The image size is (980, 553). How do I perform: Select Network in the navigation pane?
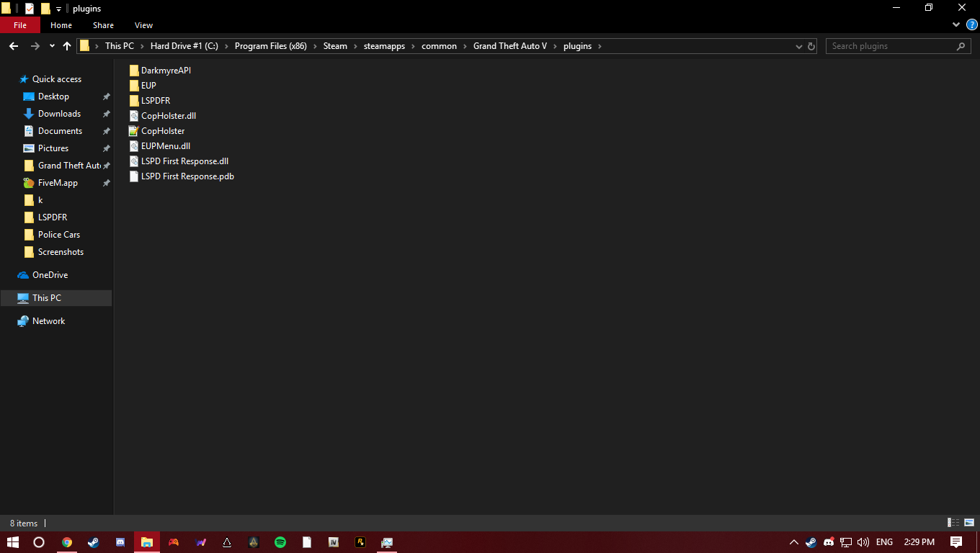coord(48,321)
